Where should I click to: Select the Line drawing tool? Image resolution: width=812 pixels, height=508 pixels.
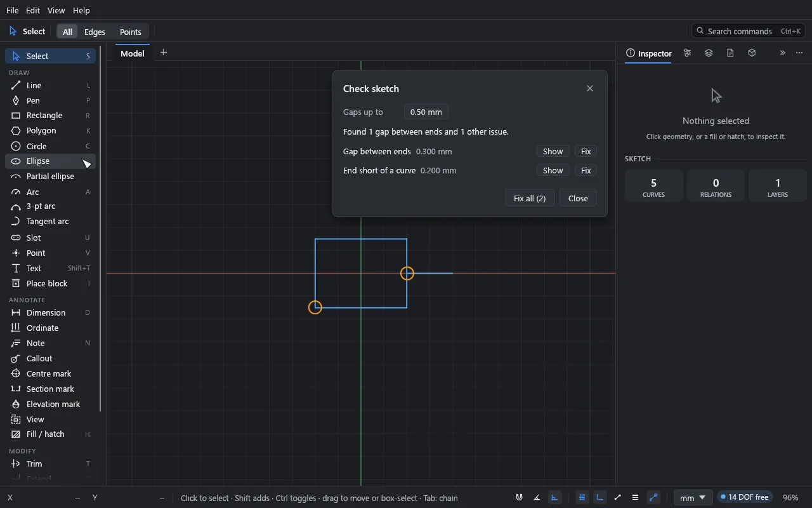51,85
